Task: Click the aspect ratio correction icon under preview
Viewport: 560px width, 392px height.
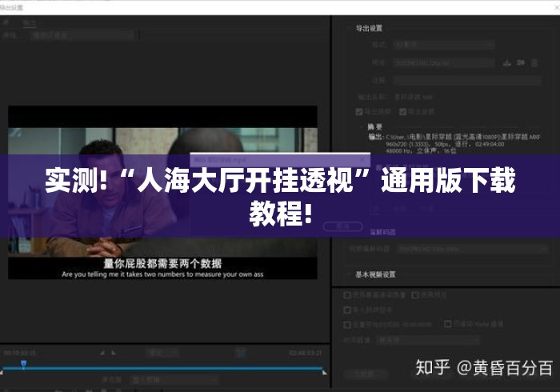Action: [241, 353]
